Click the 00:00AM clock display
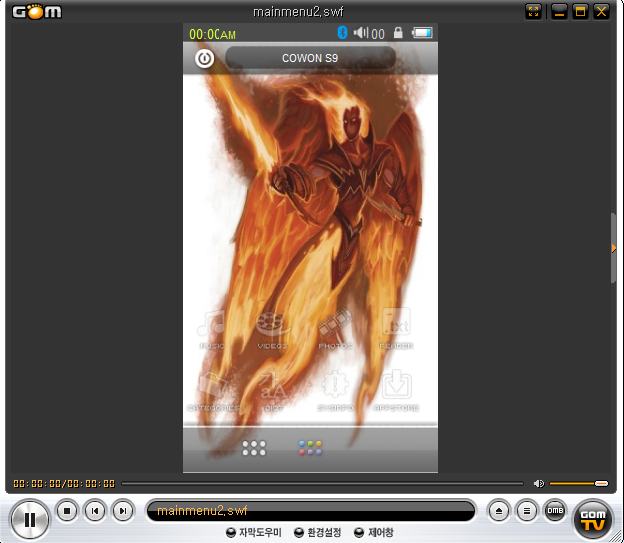This screenshot has height=543, width=624. (x=212, y=35)
